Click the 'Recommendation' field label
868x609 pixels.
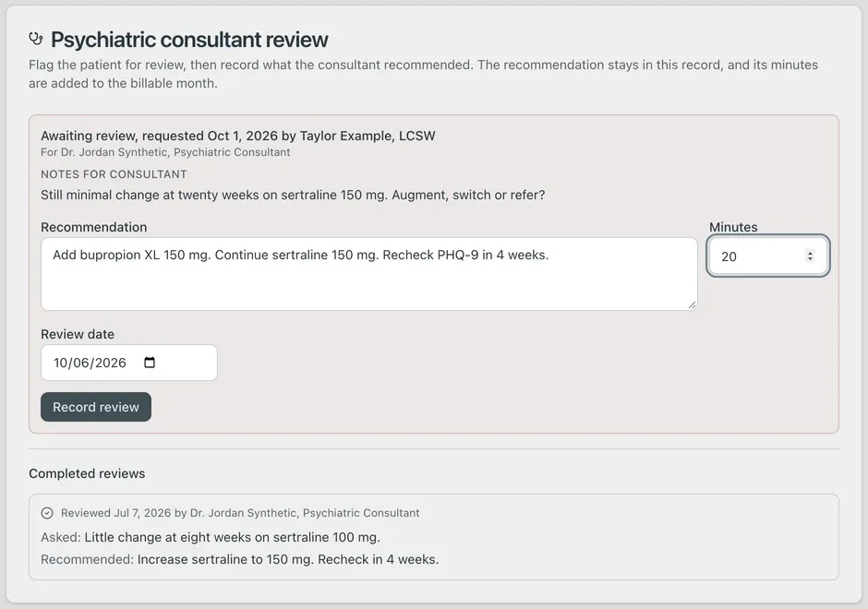coord(94,227)
